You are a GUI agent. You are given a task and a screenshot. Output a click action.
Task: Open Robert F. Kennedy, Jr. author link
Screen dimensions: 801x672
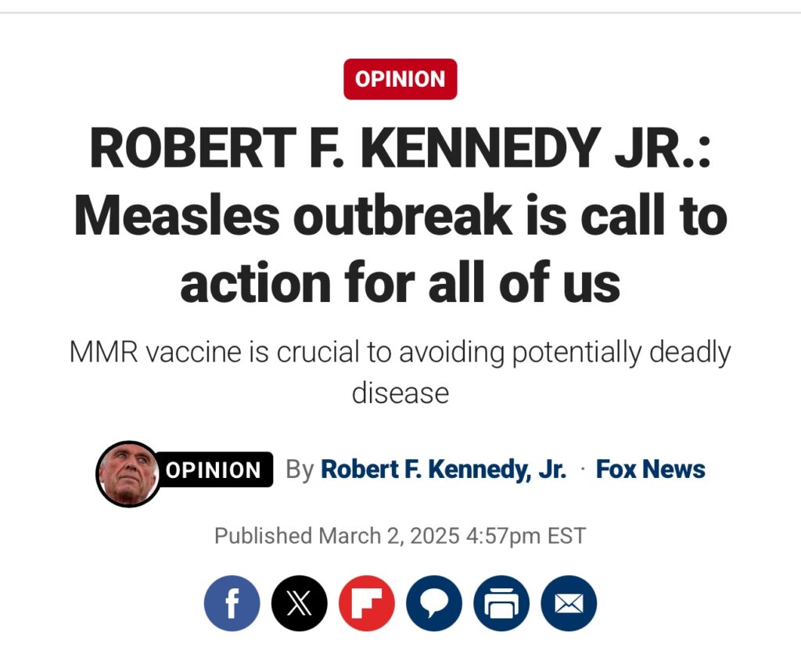click(x=444, y=469)
